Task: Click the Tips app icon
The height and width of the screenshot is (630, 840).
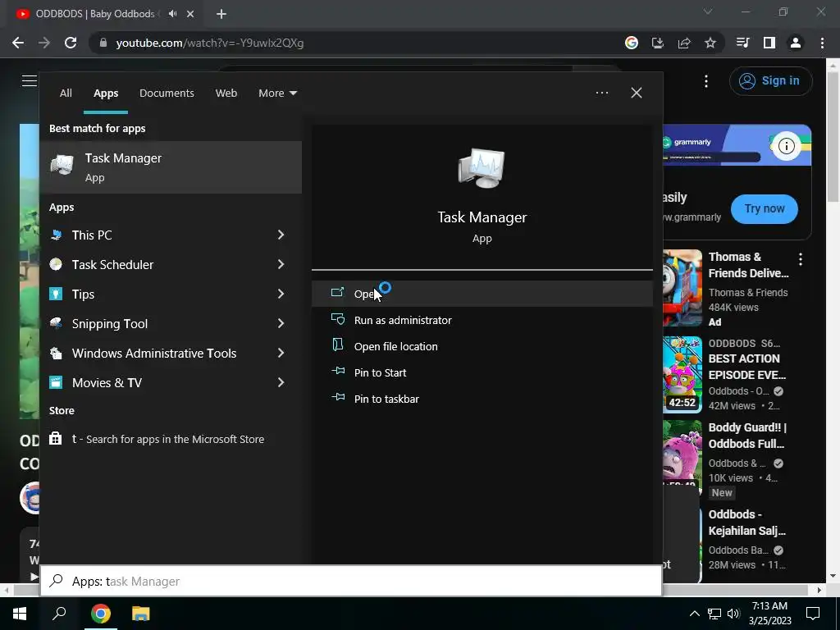Action: click(x=56, y=294)
